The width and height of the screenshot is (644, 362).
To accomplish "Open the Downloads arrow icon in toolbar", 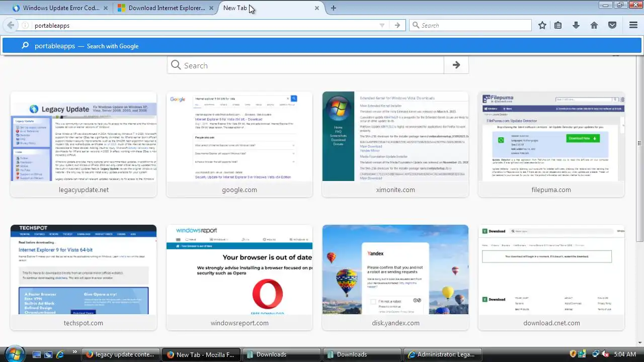I will (x=576, y=25).
